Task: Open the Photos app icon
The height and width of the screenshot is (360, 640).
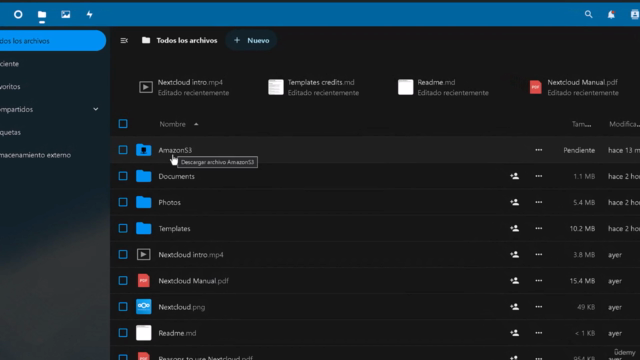Action: [x=66, y=15]
